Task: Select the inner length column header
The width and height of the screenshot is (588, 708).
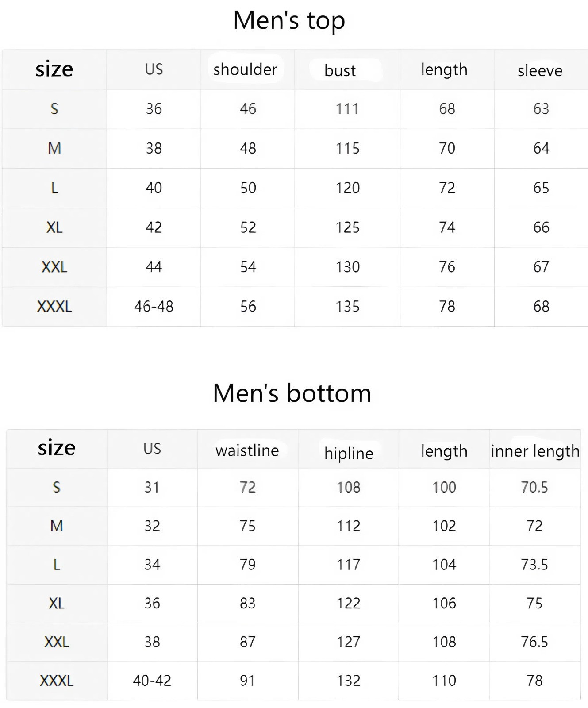Action: click(535, 451)
